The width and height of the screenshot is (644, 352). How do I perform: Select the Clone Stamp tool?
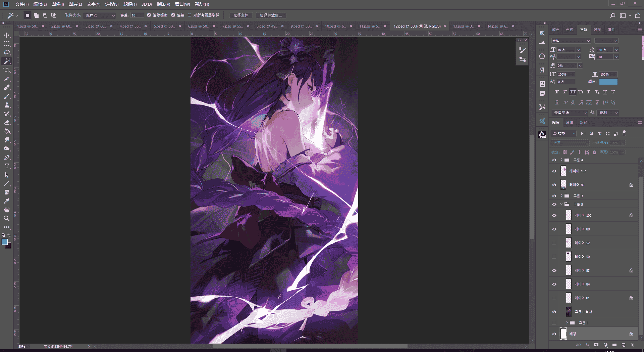pyautogui.click(x=7, y=105)
